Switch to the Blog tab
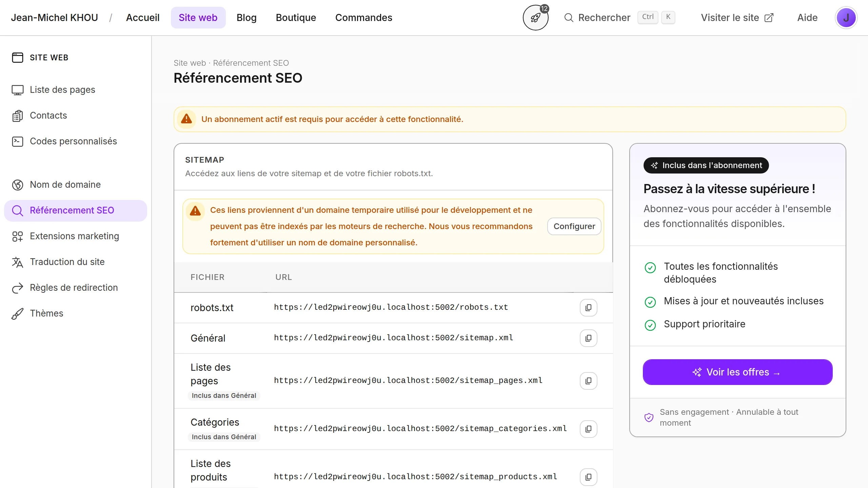Image resolution: width=868 pixels, height=488 pixels. click(x=246, y=18)
